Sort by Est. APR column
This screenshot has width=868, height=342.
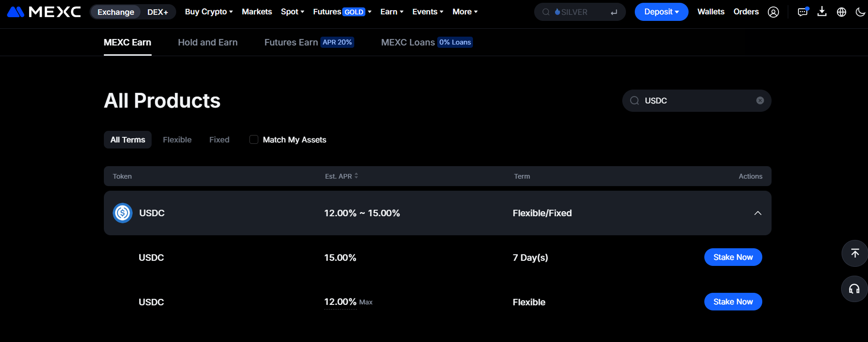click(x=342, y=176)
